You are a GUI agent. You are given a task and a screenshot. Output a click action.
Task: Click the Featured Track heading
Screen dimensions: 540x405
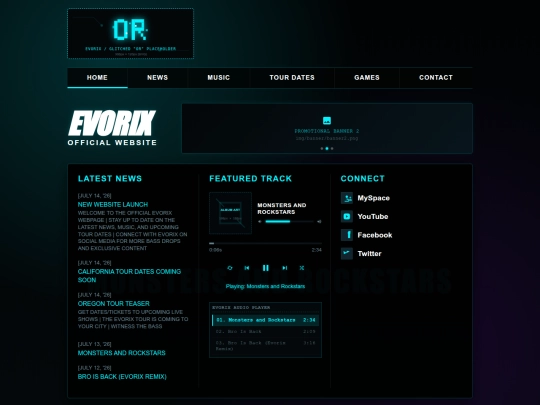point(250,178)
